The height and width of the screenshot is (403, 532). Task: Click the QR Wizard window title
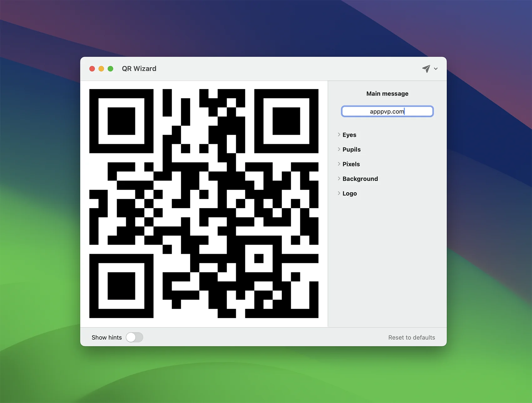(x=139, y=69)
